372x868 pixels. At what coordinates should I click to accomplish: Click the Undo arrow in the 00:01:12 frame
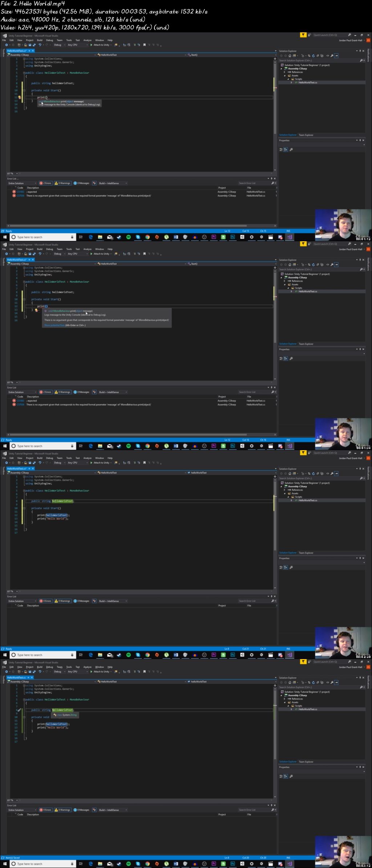pyautogui.click(x=40, y=45)
